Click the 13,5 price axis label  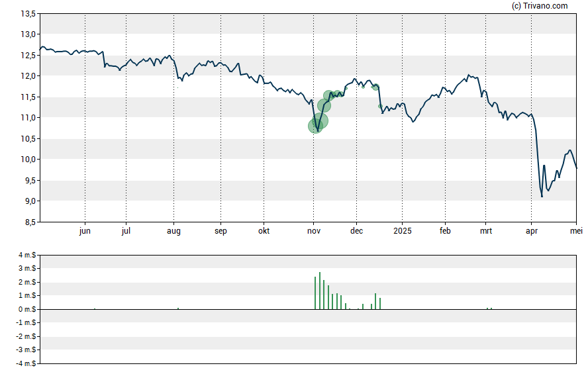(x=28, y=14)
